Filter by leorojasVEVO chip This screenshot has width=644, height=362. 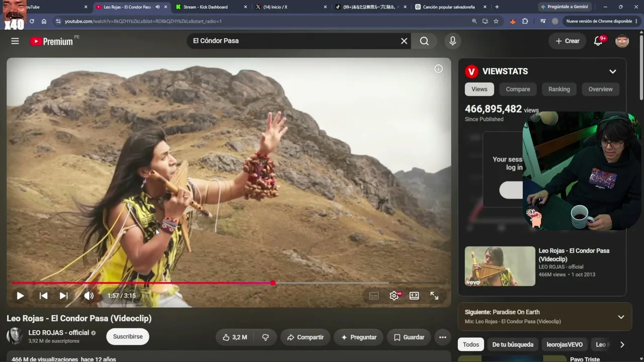pos(565,344)
